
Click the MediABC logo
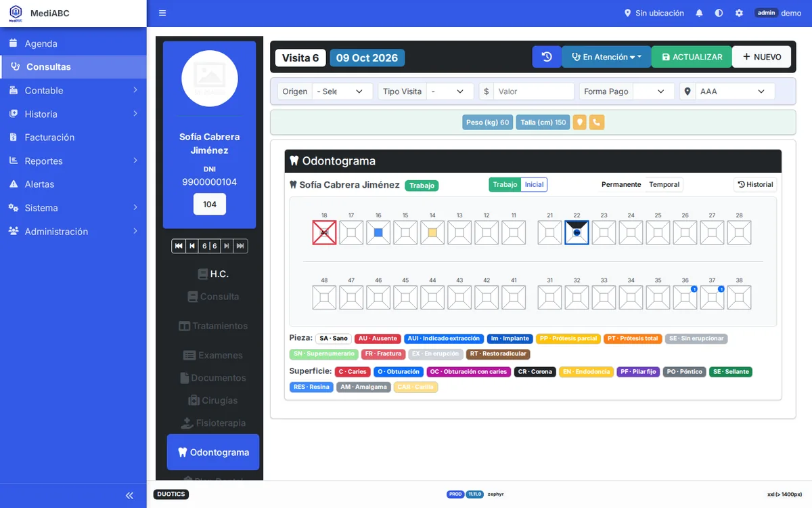tap(16, 14)
